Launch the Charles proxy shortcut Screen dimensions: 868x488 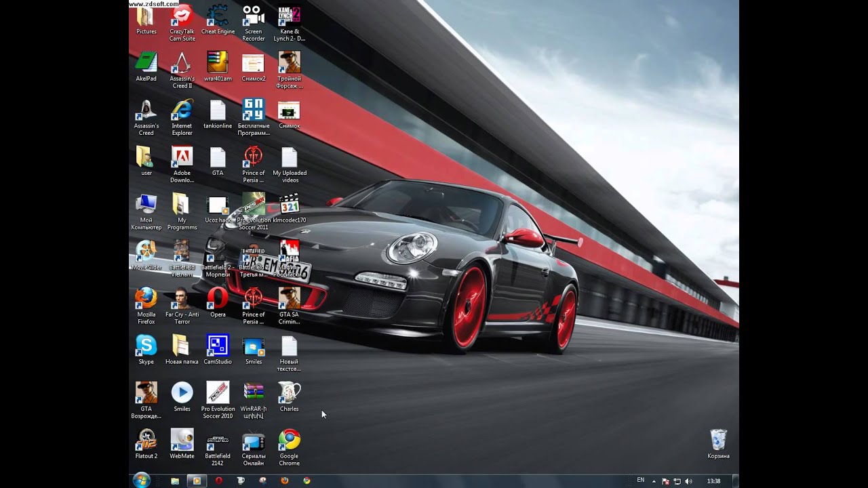tap(289, 396)
